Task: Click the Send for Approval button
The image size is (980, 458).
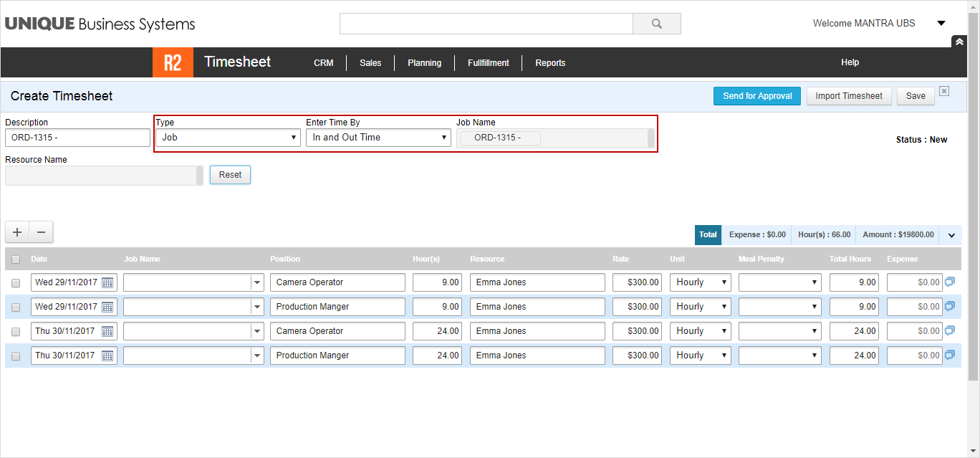Action: 757,96
